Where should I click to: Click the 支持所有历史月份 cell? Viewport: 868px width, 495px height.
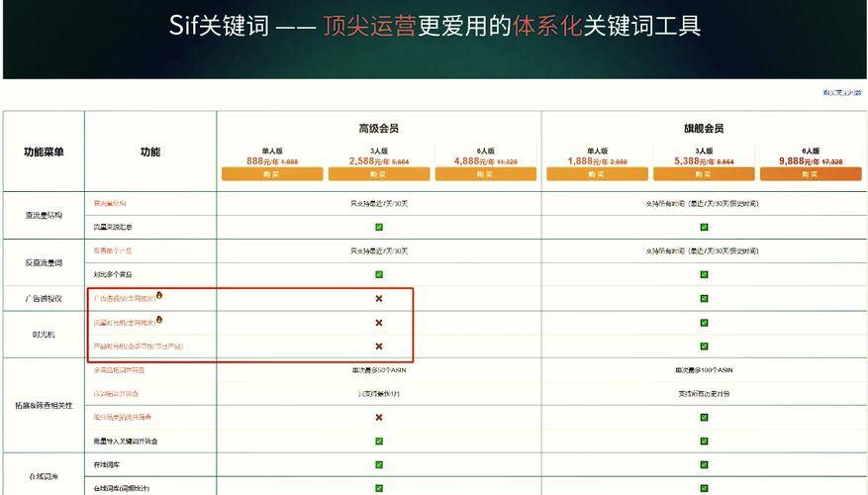pos(704,394)
